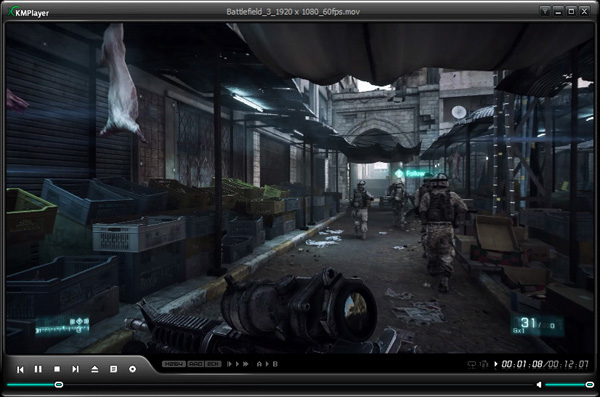The width and height of the screenshot is (600, 397).
Task: Toggle the repeat mode icon
Action: coord(472,364)
